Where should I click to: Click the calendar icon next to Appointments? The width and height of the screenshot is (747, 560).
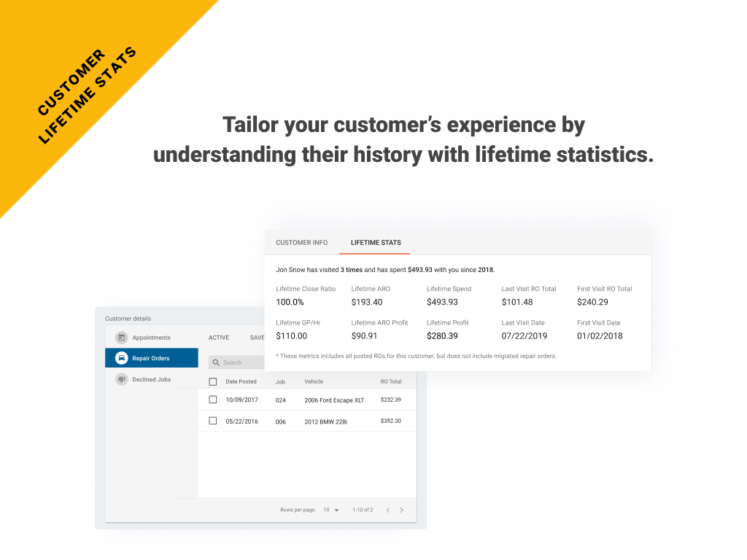point(121,337)
